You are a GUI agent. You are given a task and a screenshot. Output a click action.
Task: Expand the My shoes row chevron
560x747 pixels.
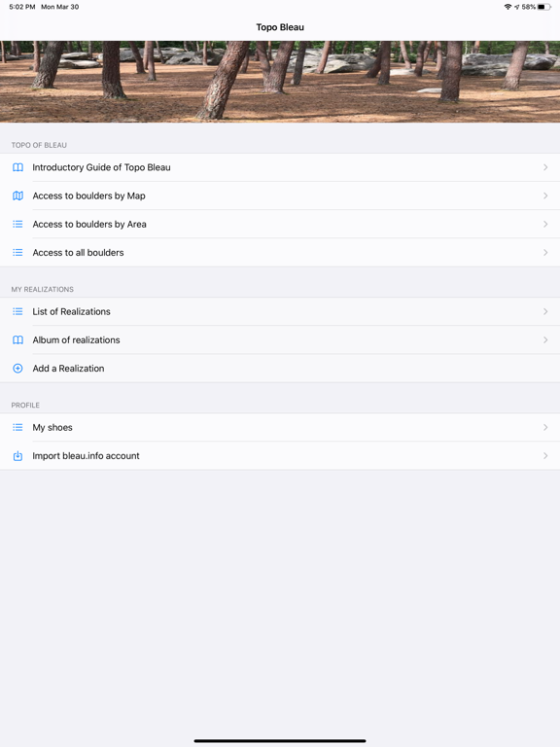pos(545,427)
